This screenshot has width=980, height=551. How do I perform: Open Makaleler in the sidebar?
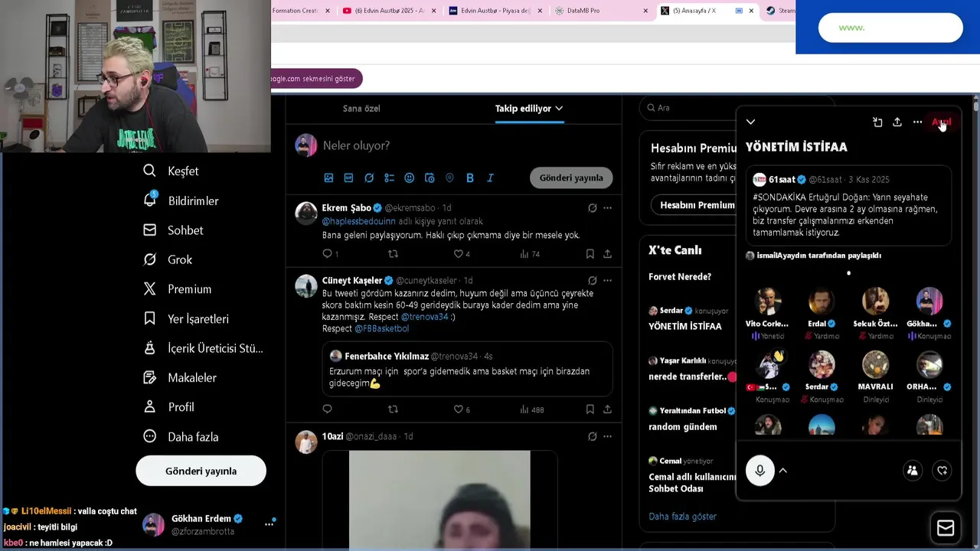[180, 377]
